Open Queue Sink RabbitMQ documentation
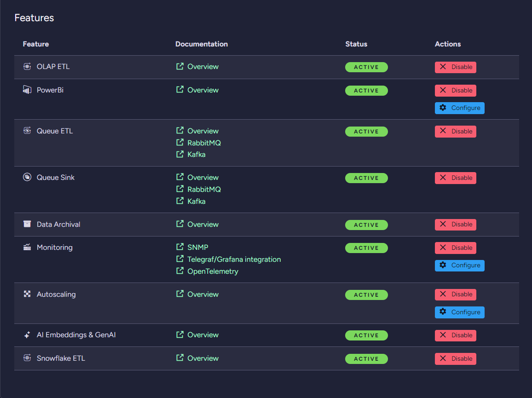This screenshot has height=398, width=532. pyautogui.click(x=204, y=189)
